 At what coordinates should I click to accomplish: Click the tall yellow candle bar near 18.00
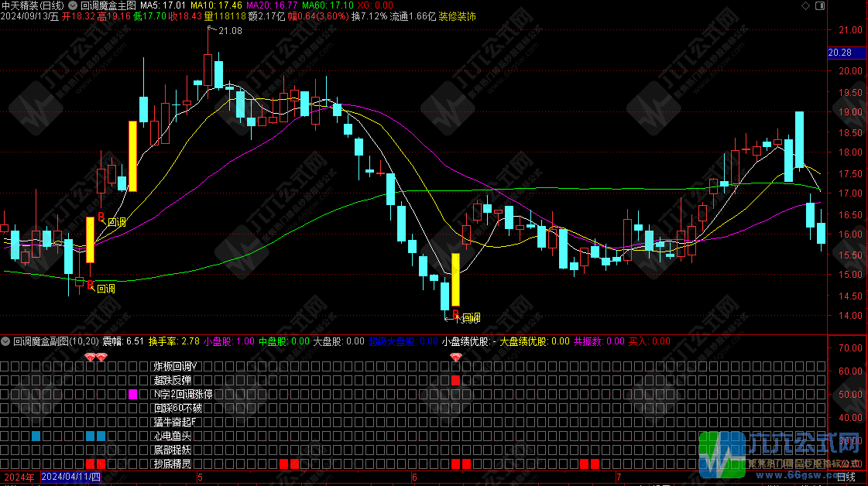[x=132, y=156]
